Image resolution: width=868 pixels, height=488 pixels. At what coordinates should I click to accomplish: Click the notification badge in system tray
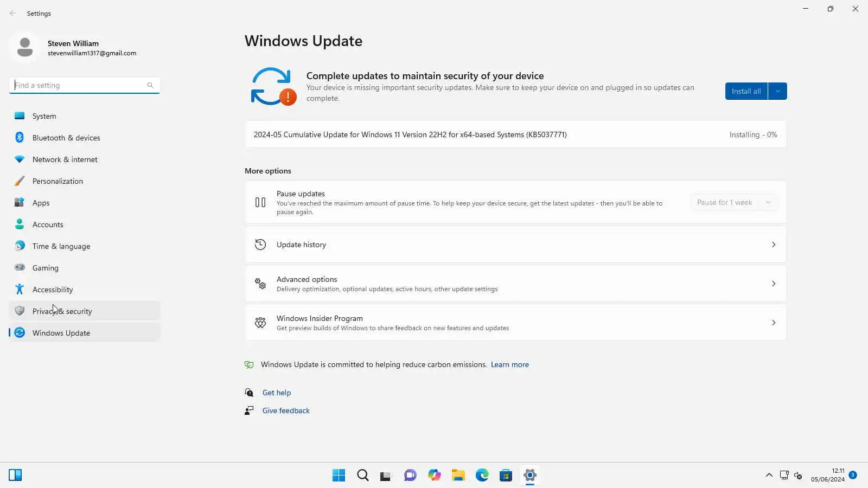[x=853, y=475]
